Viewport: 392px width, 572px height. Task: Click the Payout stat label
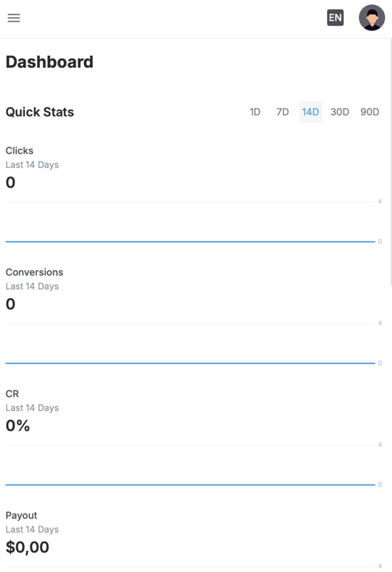click(21, 516)
